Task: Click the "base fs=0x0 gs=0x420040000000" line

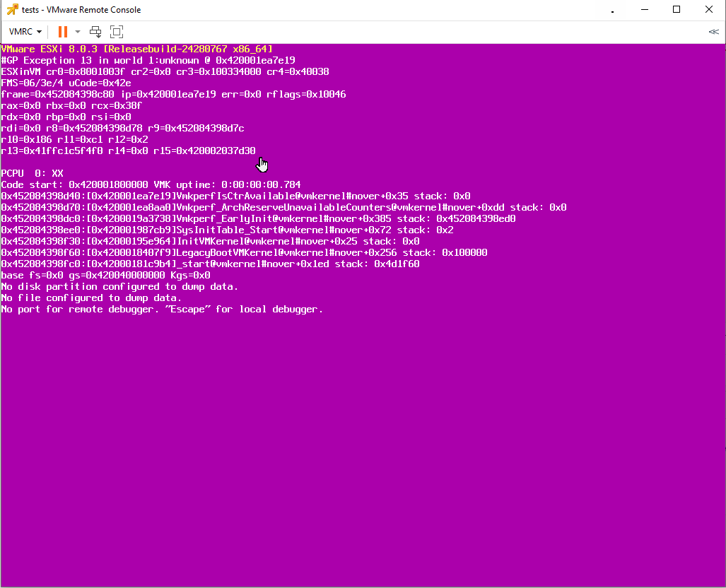Action: coord(105,276)
